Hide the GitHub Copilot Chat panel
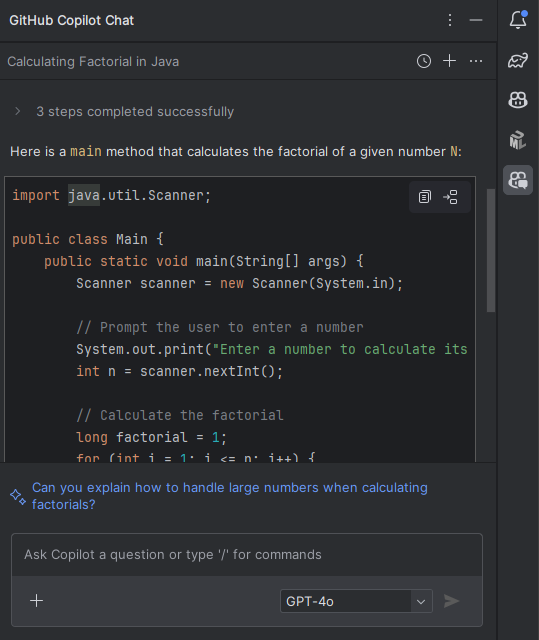This screenshot has width=539, height=640. point(476,20)
